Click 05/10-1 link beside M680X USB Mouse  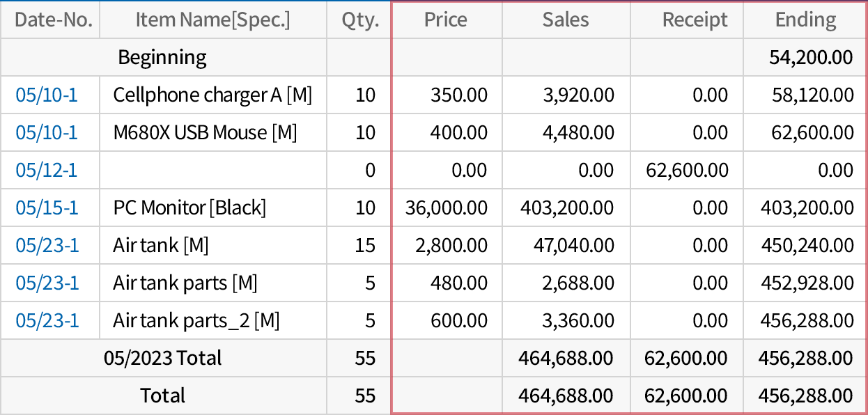[x=47, y=132]
